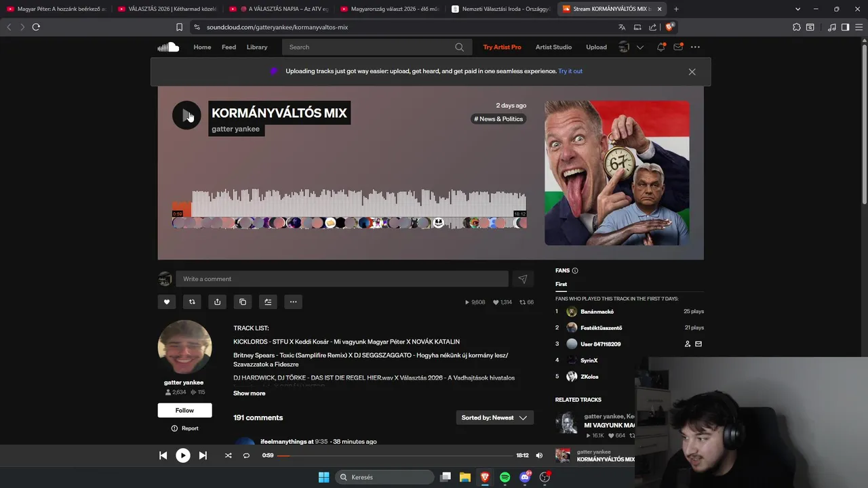Switch to Nemzeti Választási Iroda tab
Screen dimensions: 868x488
[500, 9]
